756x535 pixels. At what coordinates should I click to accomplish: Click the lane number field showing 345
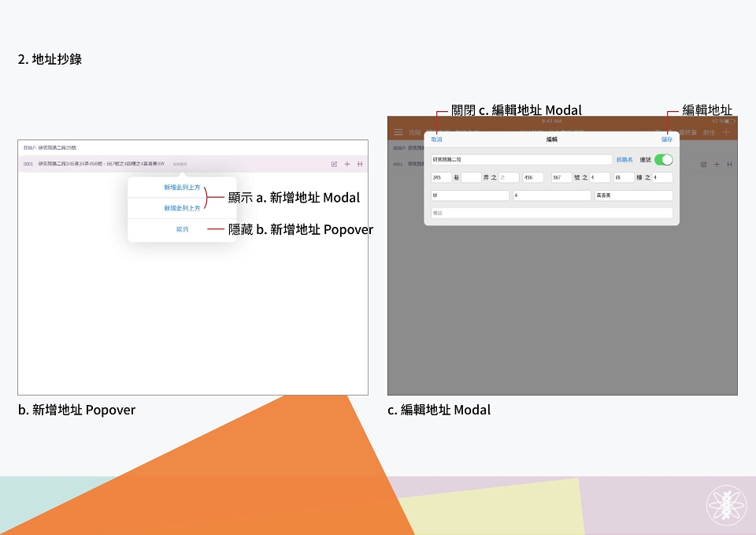[x=441, y=177]
